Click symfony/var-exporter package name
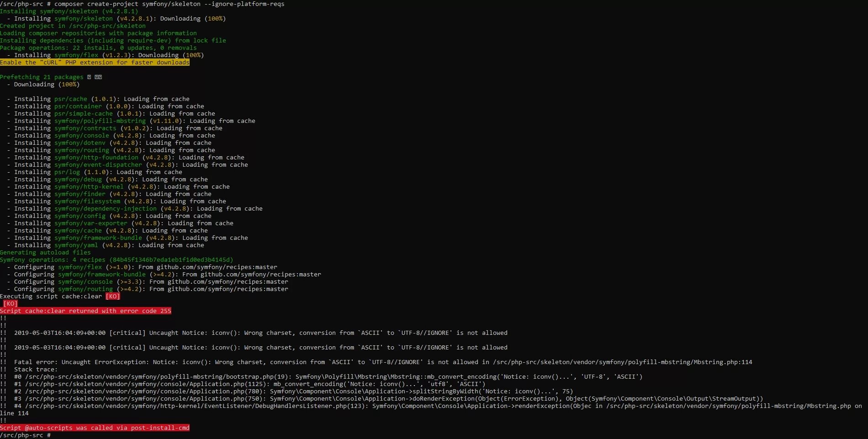This screenshot has height=439, width=868. tap(91, 223)
